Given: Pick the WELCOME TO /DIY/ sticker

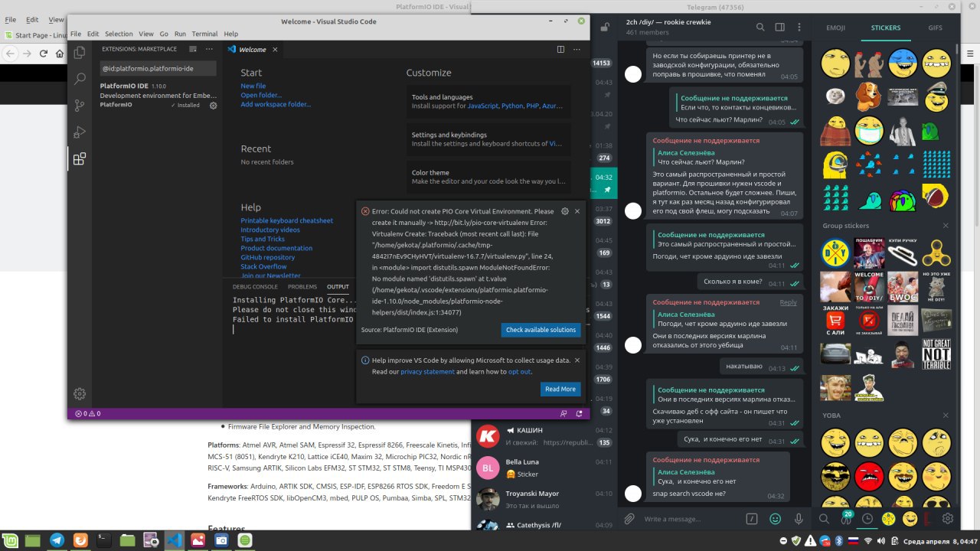Looking at the screenshot, I should [x=868, y=286].
